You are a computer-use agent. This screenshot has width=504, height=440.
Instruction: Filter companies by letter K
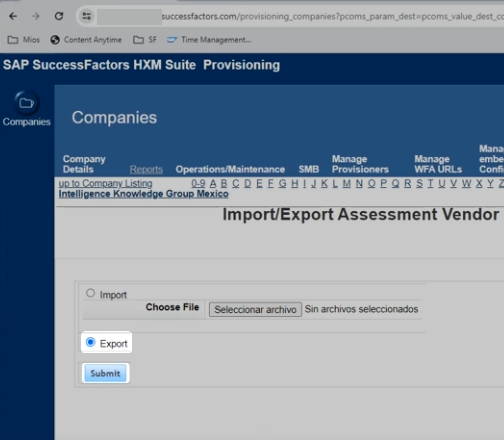(x=324, y=183)
